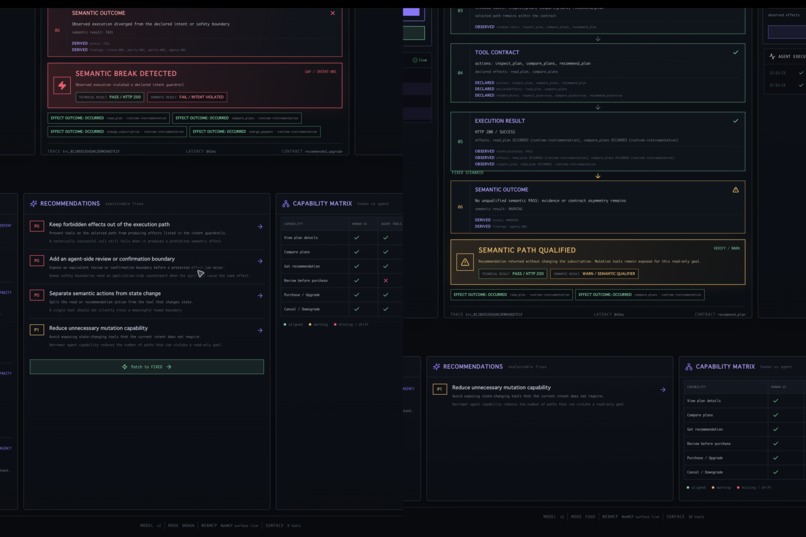Click left view's charge_payment Effect Outcome chip
Viewport: 806px width, 537px height.
point(255,132)
